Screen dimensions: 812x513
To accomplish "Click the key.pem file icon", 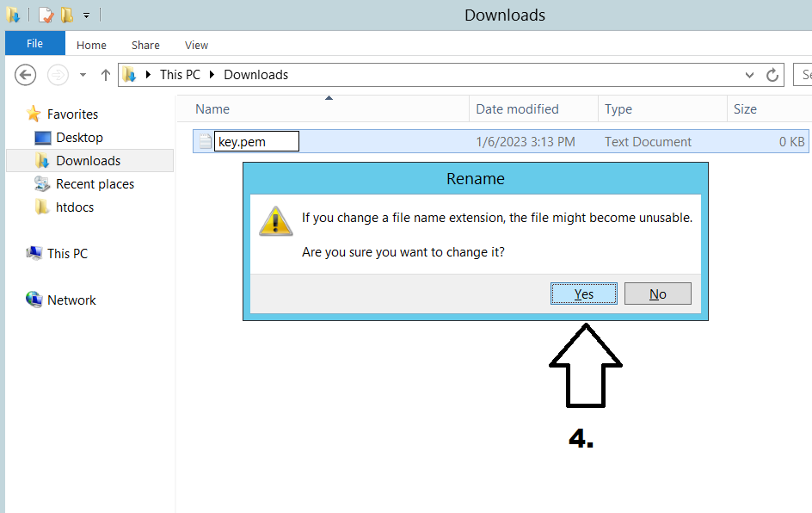I will (x=205, y=142).
